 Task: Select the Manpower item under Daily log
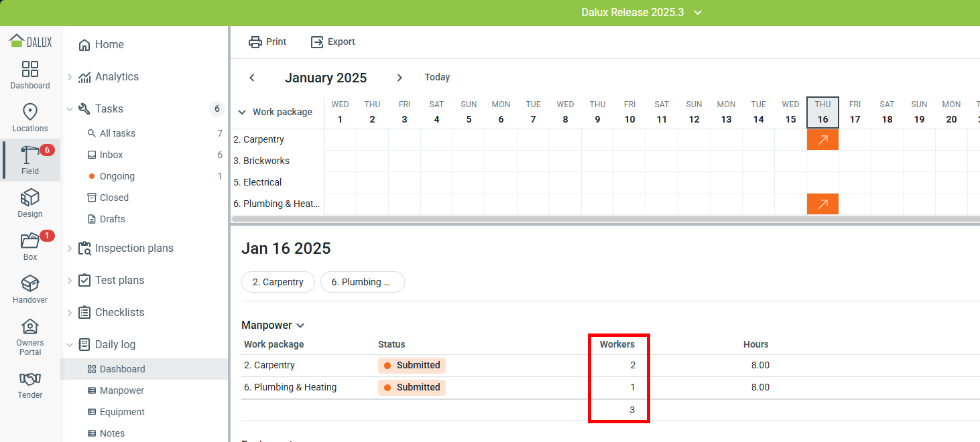point(122,390)
